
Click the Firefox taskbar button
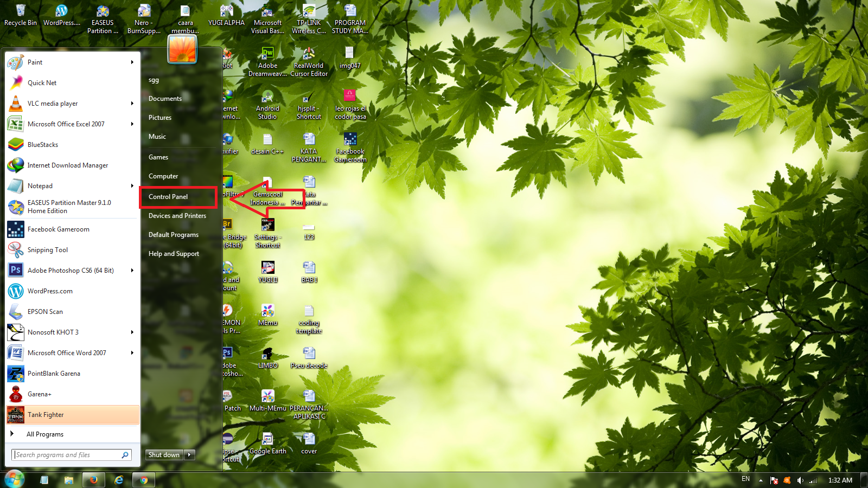coord(93,480)
